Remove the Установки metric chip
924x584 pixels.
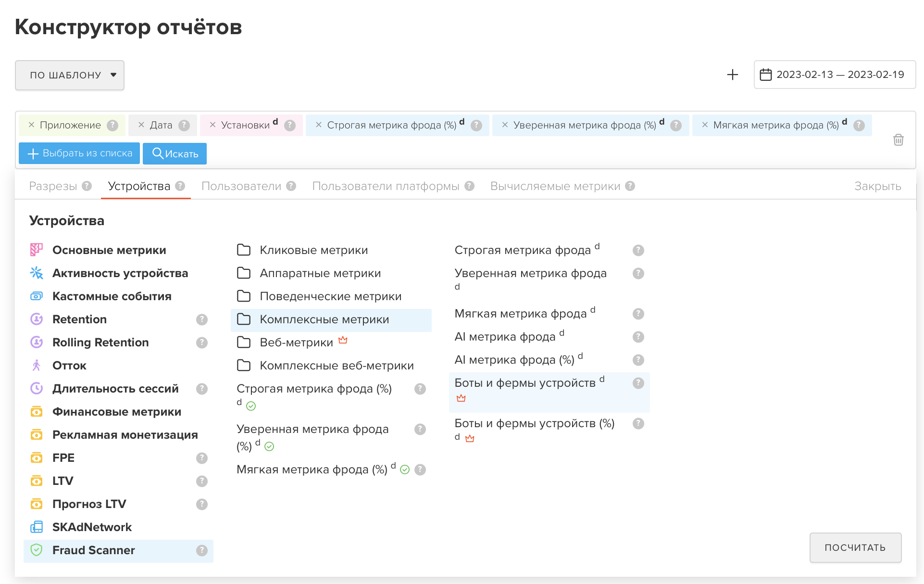click(212, 125)
